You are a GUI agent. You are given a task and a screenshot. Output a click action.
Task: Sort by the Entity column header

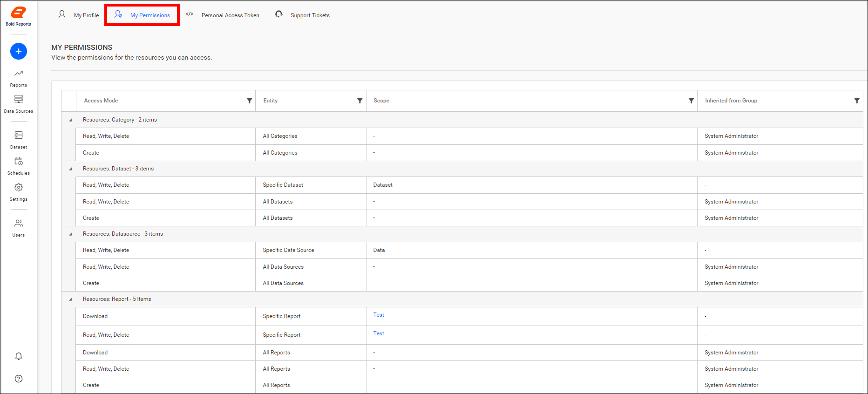coord(271,101)
